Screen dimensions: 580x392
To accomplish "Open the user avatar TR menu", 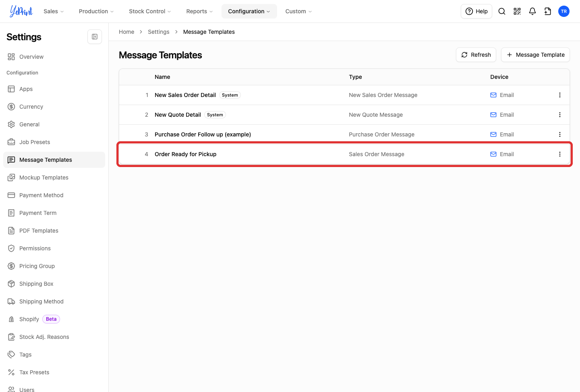I will (x=564, y=11).
